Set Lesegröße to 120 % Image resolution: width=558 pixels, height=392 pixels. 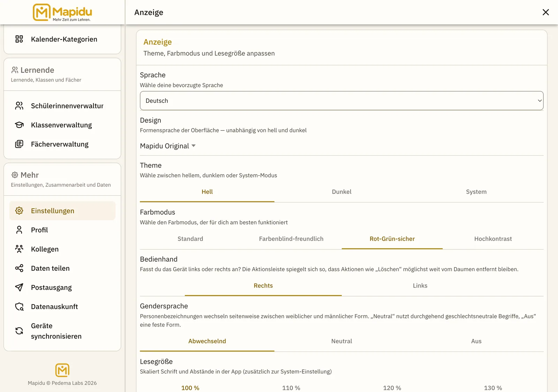(x=392, y=387)
